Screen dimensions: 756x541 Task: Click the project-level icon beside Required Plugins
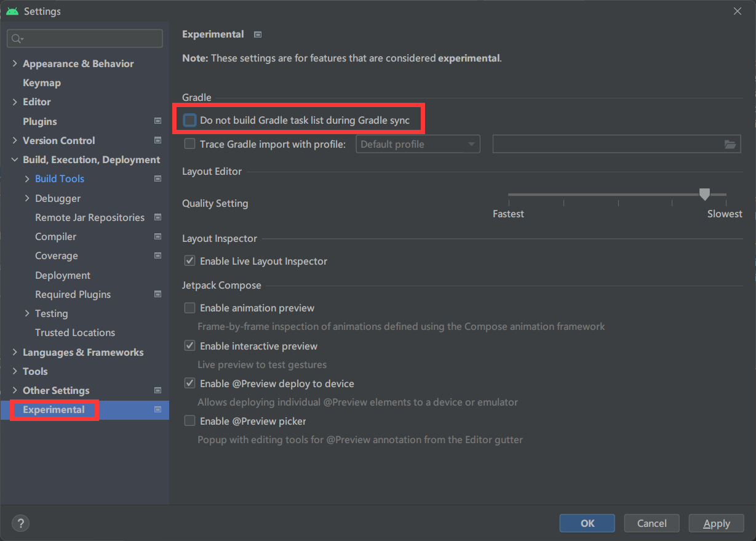click(x=157, y=294)
